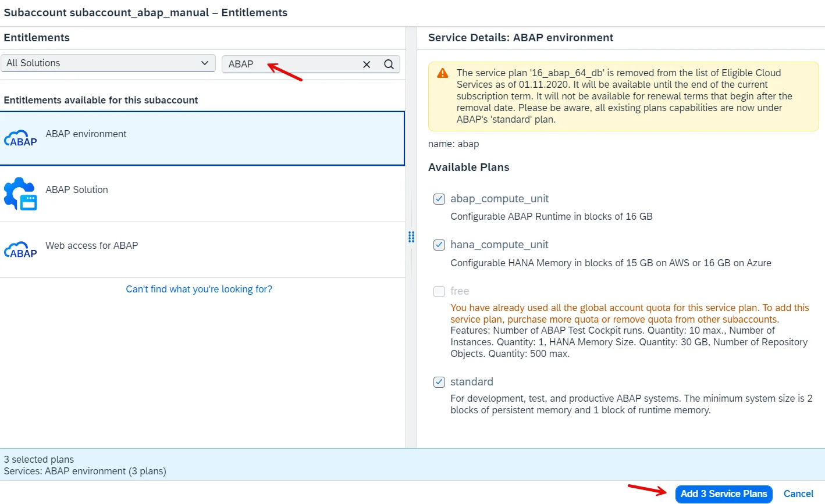Click Service Details: ABAP environment heading
This screenshot has height=504, width=825.
[521, 38]
